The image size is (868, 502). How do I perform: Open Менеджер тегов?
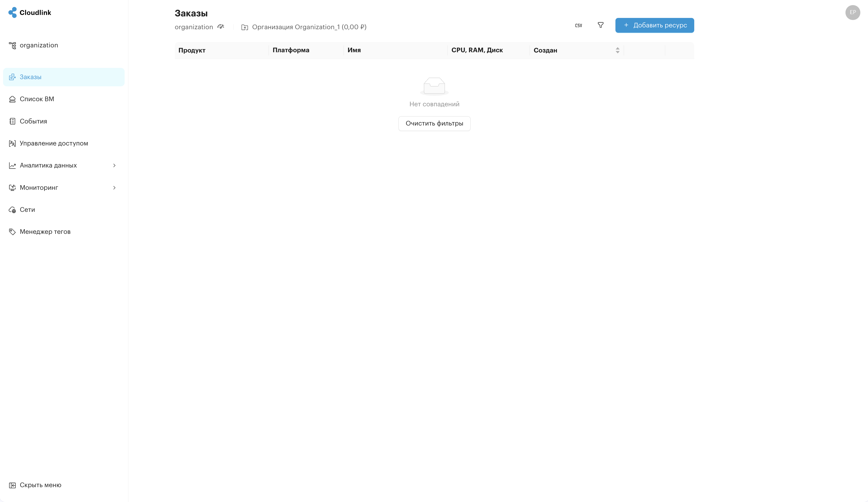[x=64, y=231]
